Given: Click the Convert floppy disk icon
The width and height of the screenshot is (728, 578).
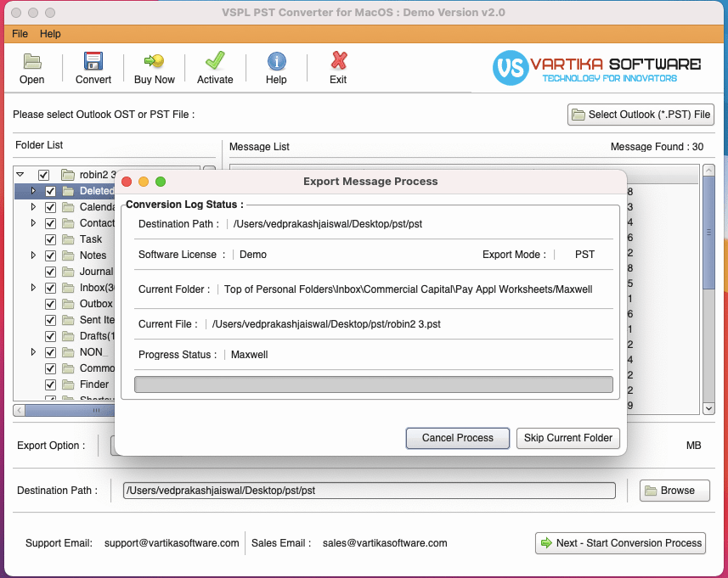Looking at the screenshot, I should pos(93,61).
